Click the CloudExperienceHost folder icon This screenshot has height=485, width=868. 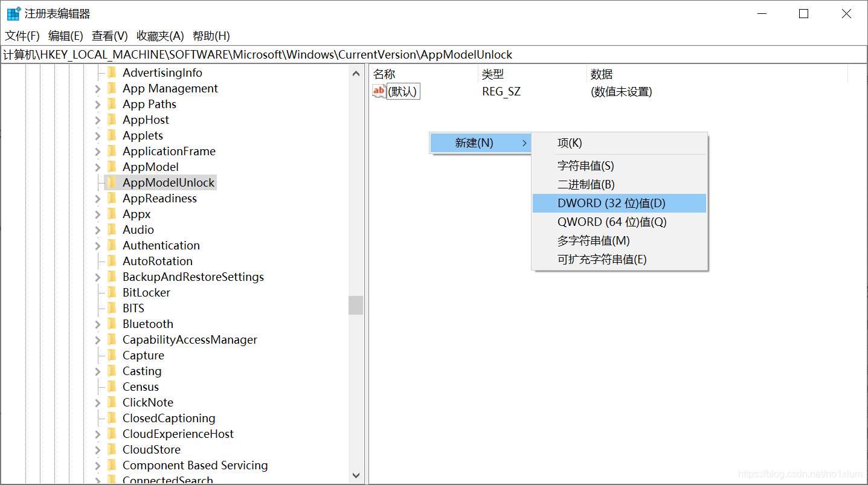112,434
